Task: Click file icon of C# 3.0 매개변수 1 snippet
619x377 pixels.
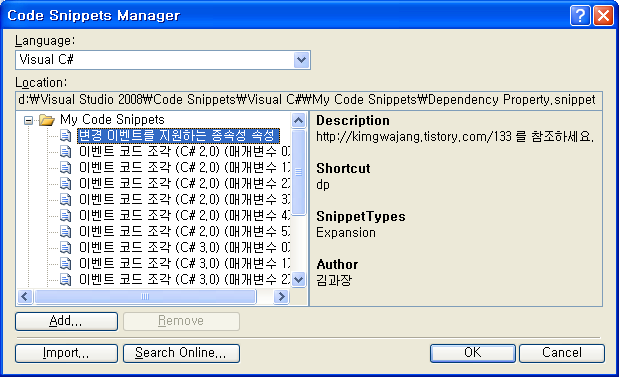Action: click(66, 263)
